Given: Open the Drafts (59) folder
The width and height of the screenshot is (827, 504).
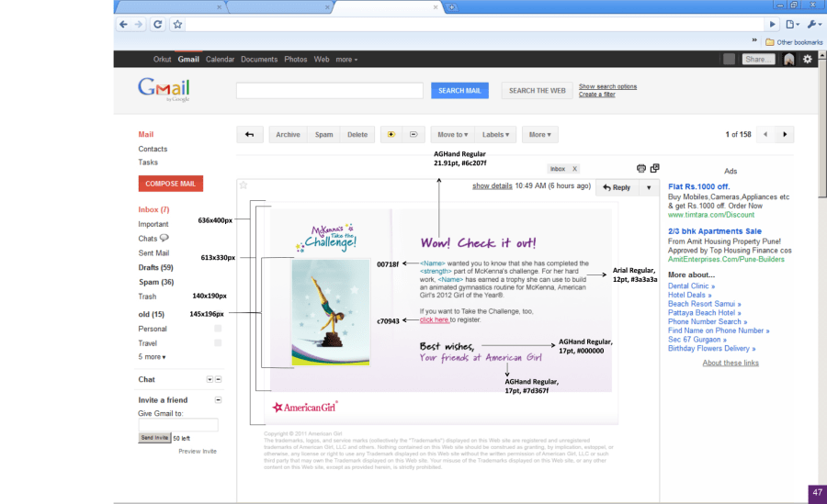Looking at the screenshot, I should point(155,267).
